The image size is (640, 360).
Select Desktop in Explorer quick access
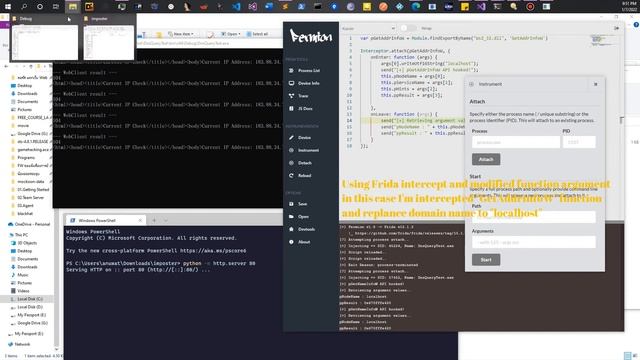[x=24, y=86]
